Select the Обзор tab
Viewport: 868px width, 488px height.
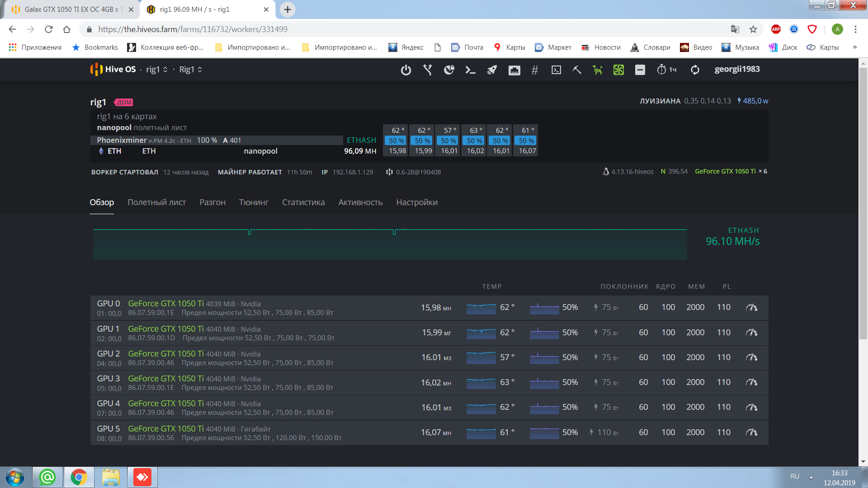tap(102, 202)
